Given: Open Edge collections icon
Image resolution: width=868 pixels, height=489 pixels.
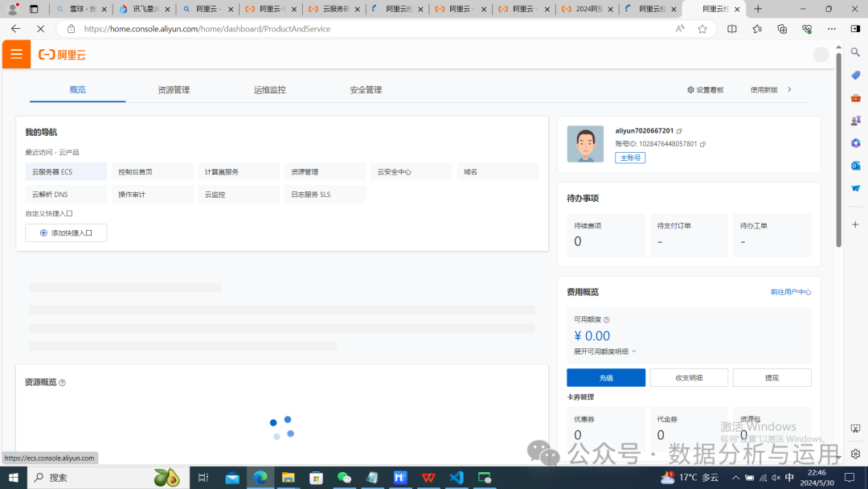Looking at the screenshot, I should point(782,29).
